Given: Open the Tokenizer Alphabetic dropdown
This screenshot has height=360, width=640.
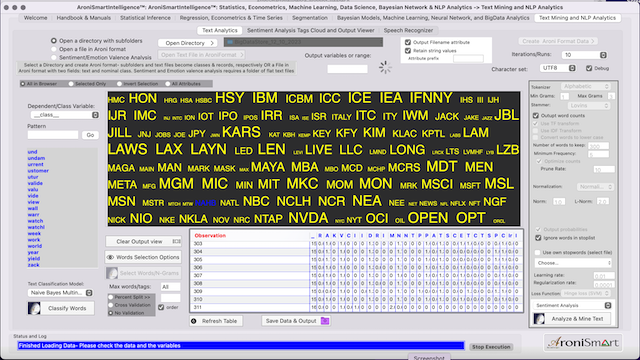Looking at the screenshot, I should tap(587, 87).
